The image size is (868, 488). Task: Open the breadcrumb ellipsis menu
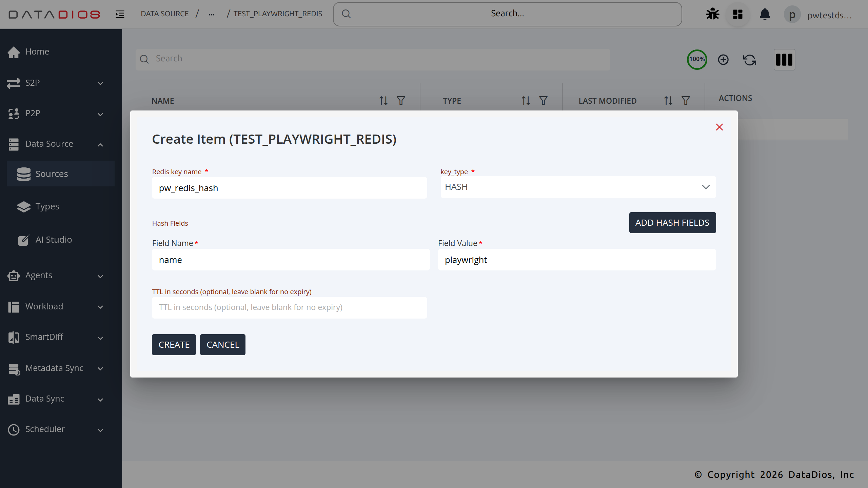[x=212, y=14]
